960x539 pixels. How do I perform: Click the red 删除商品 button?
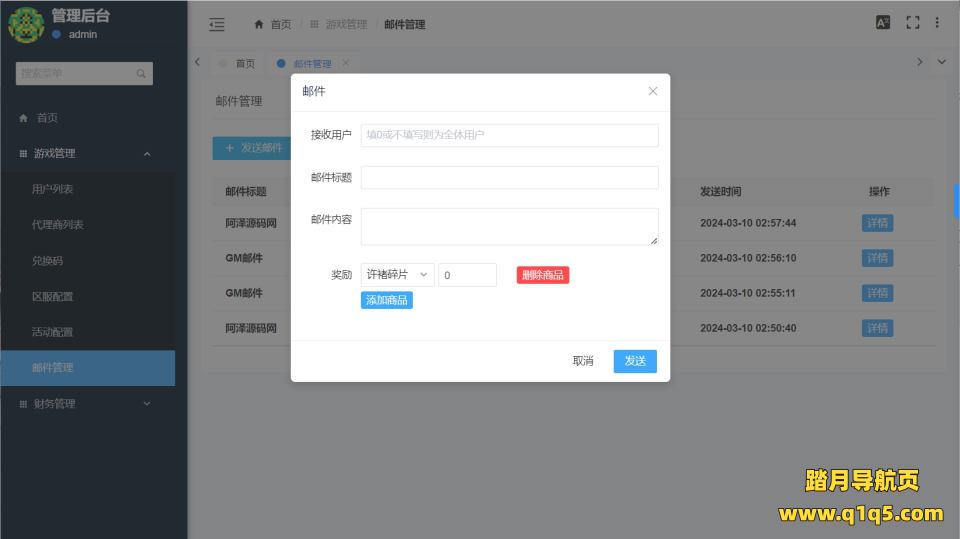pos(543,275)
